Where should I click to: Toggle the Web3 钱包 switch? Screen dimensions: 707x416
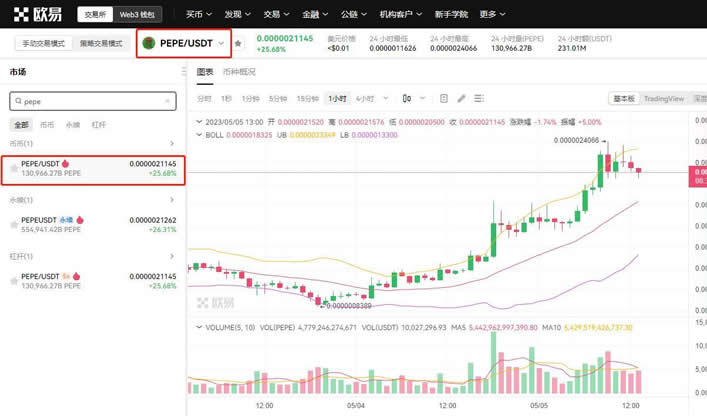[x=137, y=15]
